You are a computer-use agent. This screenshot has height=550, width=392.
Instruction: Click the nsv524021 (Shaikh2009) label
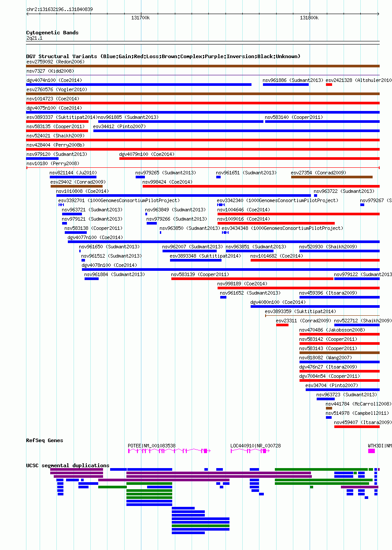(x=55, y=136)
